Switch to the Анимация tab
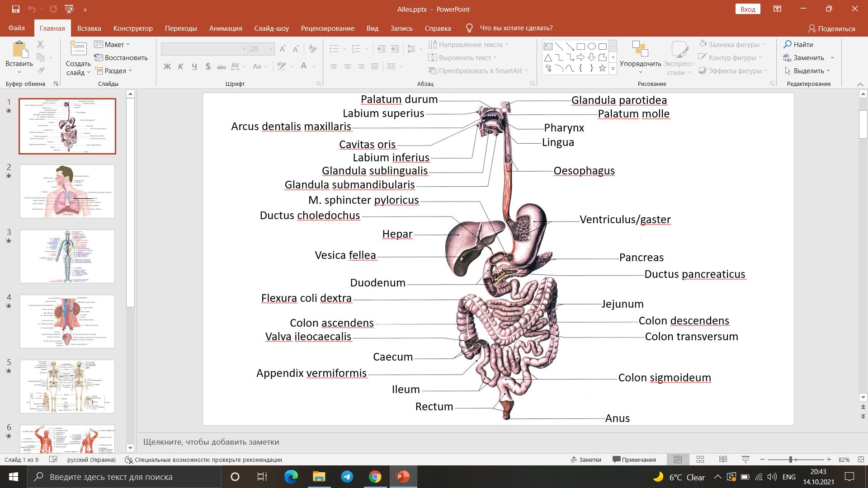This screenshot has width=868, height=488. [226, 28]
